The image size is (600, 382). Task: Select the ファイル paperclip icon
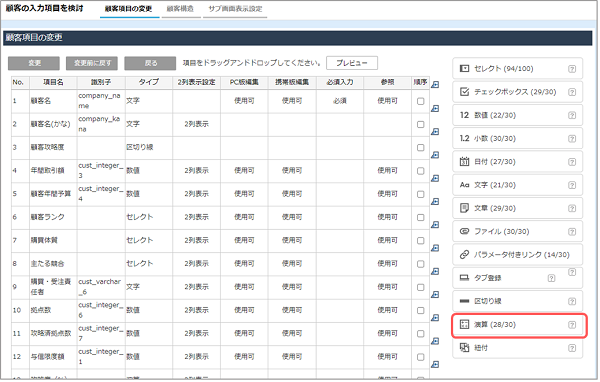464,231
